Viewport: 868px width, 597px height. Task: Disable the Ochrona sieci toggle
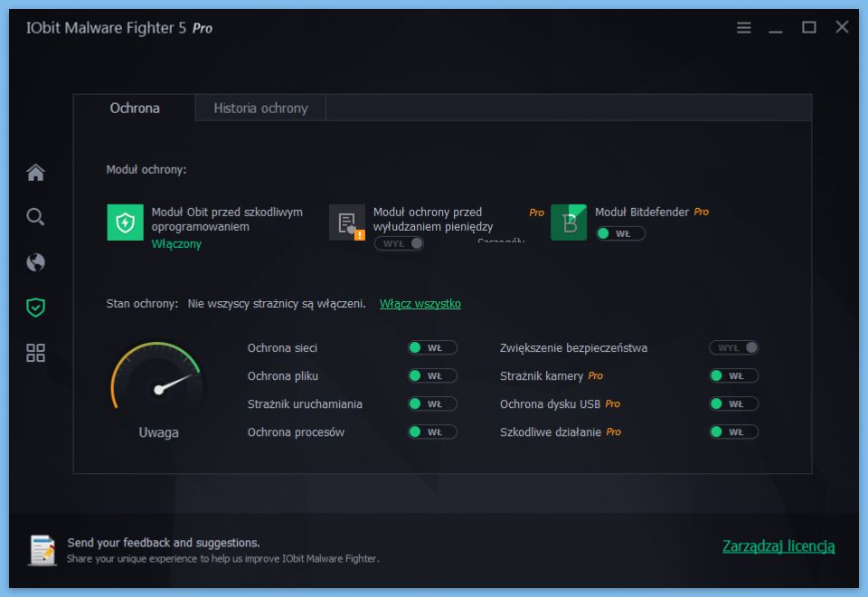432,347
